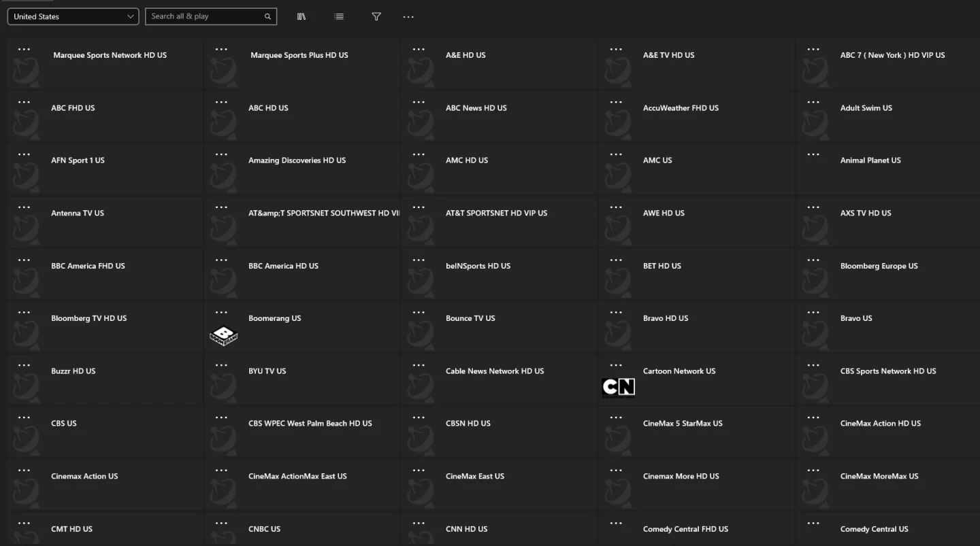Open the ellipsis menu for CBSN HD US
This screenshot has height=546, width=980.
click(419, 417)
